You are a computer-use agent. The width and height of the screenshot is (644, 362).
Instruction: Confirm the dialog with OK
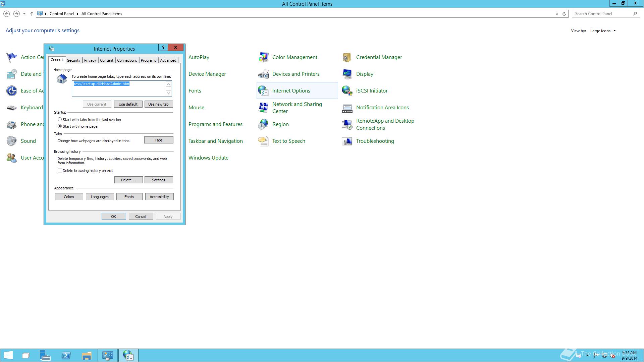(114, 217)
